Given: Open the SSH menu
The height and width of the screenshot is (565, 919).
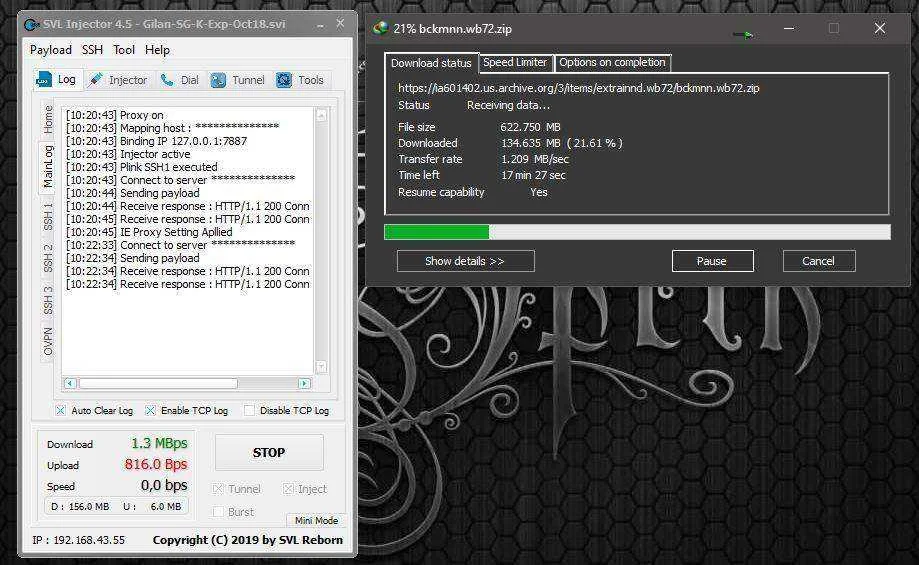Looking at the screenshot, I should [92, 50].
